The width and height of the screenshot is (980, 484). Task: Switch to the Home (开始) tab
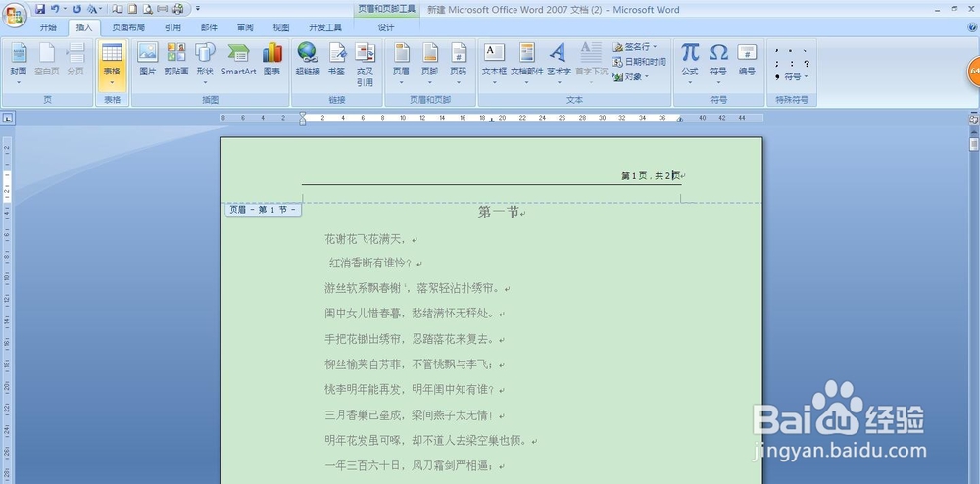(x=48, y=27)
